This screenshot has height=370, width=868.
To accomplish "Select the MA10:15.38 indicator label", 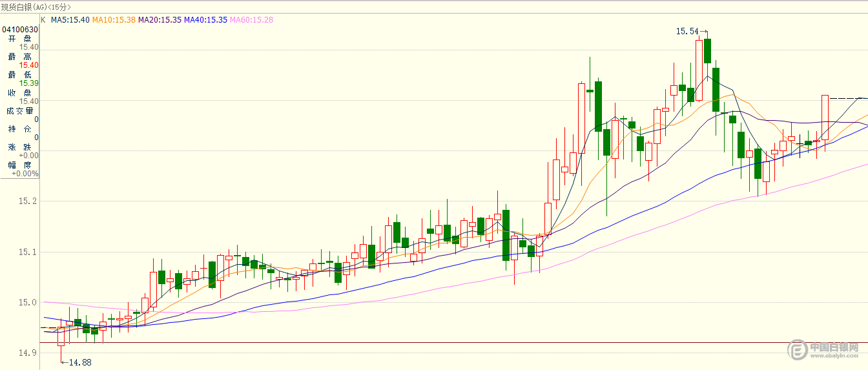I will tap(114, 20).
